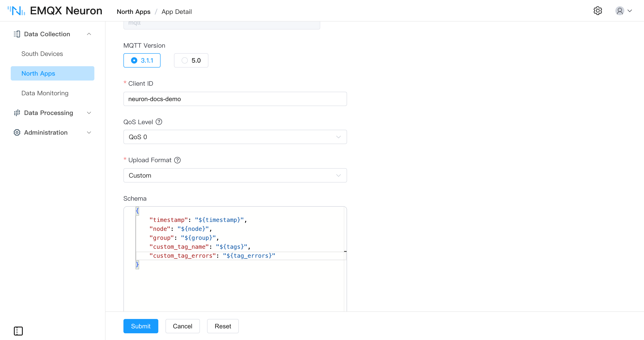Click the Administration gear sidebar icon
The image size is (644, 340).
pos(17,132)
